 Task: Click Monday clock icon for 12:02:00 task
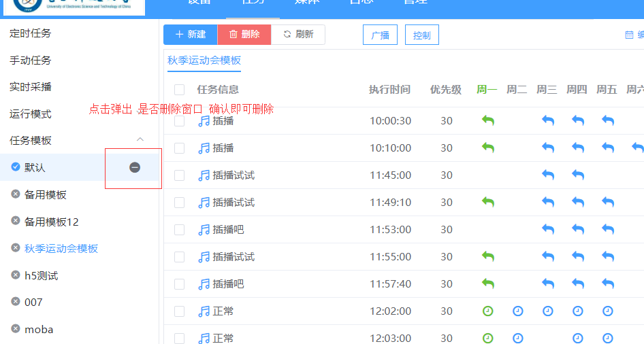487,311
